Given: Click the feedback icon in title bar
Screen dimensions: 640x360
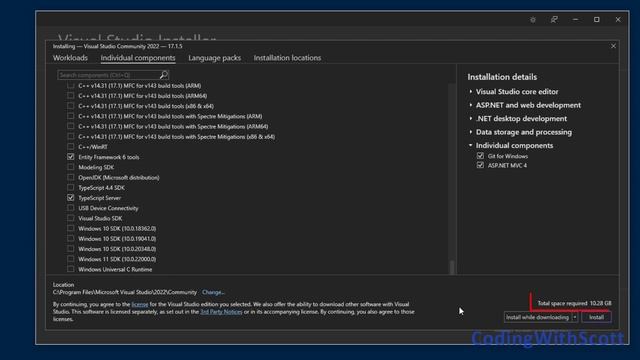Looking at the screenshot, I should click(x=554, y=20).
